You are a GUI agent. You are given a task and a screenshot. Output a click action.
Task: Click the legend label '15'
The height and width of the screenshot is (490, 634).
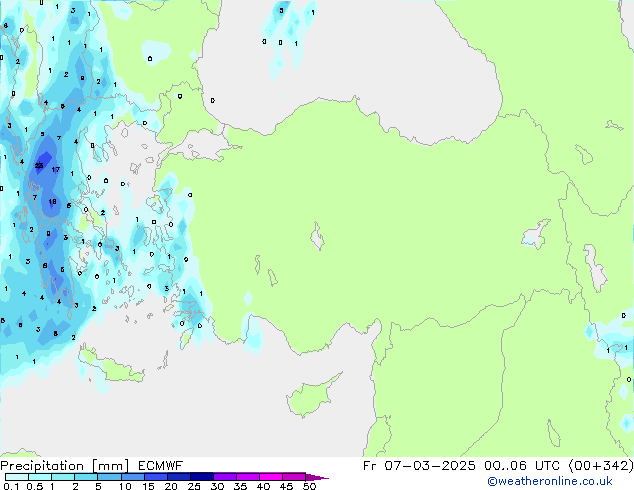tap(148, 486)
